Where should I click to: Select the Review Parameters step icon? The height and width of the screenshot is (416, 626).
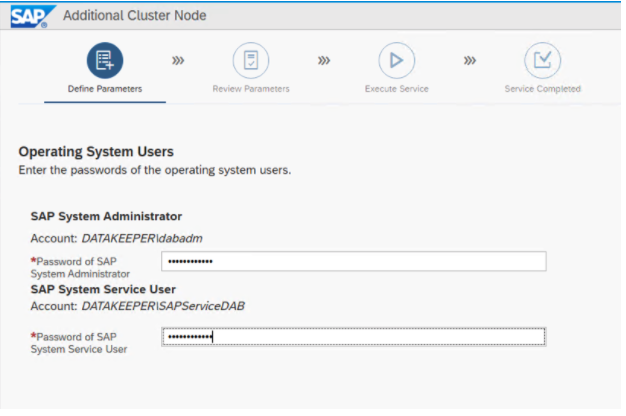(x=251, y=60)
